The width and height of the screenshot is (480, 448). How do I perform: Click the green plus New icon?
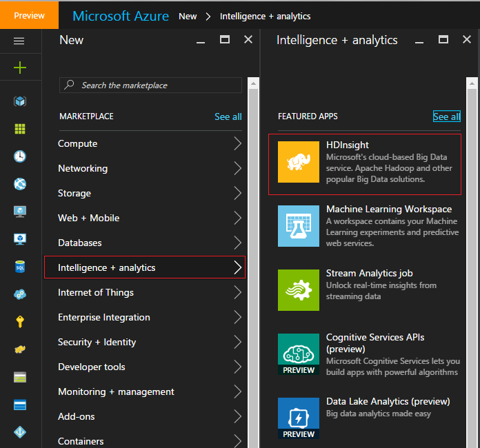(x=20, y=68)
